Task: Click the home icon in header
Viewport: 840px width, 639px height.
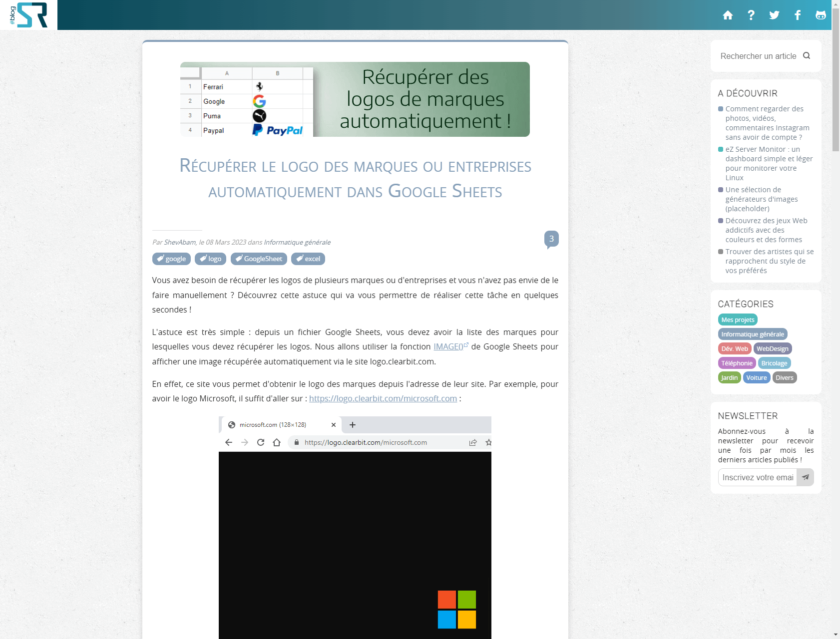Action: (728, 15)
